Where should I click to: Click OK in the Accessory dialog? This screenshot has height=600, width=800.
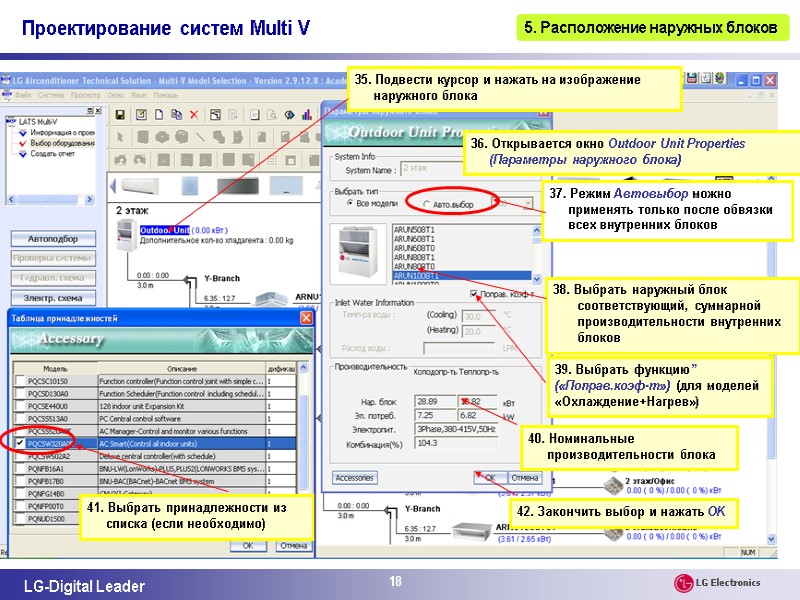(248, 545)
